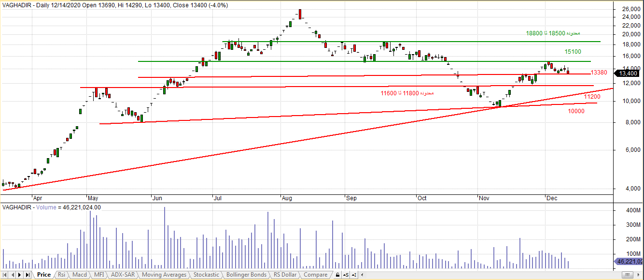Click the previous sheet tab arrow
The height and width of the screenshot is (280, 644).
point(12,275)
